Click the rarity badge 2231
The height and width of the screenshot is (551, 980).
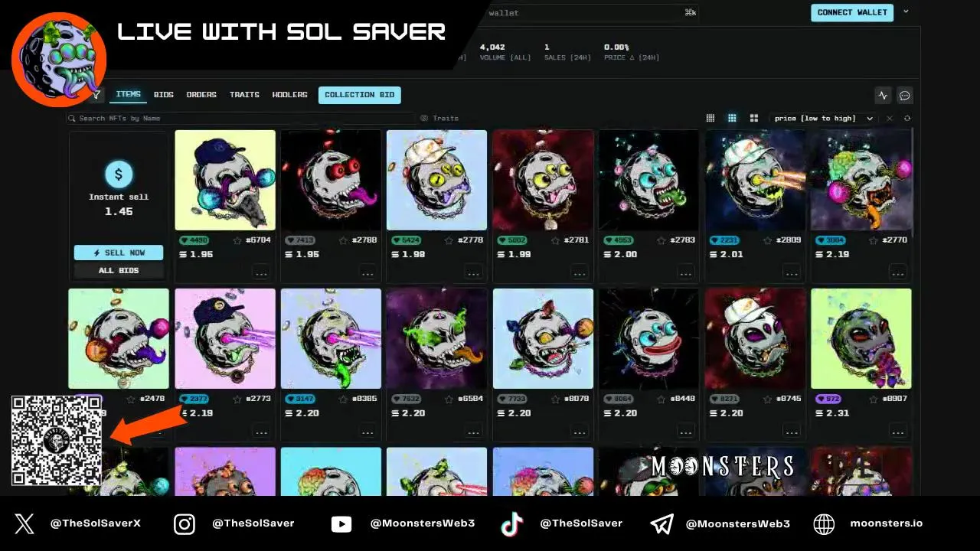tap(724, 240)
